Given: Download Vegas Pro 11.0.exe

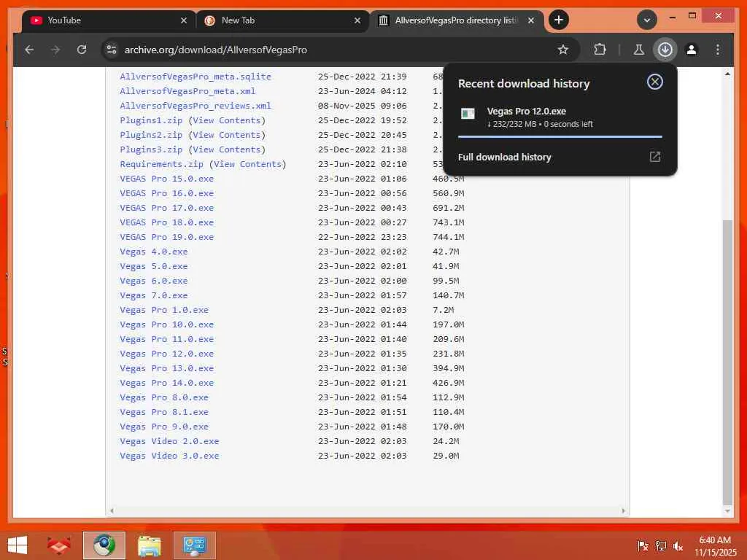Looking at the screenshot, I should (x=167, y=339).
